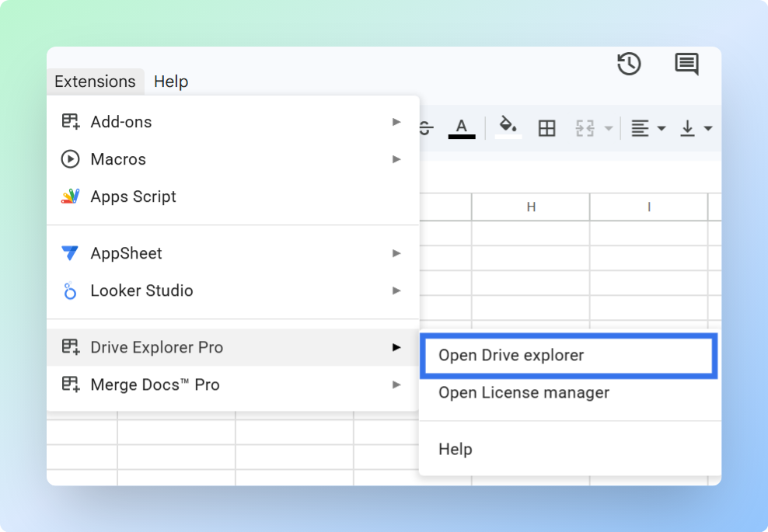Click the Drive Explorer Pro add-on icon
The image size is (768, 532).
(x=70, y=347)
